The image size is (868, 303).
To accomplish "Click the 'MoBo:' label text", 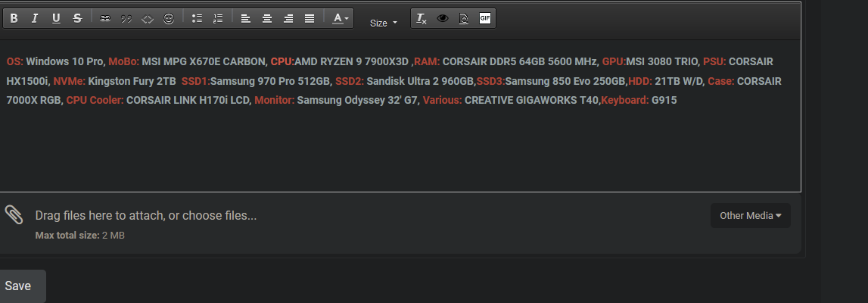I will click(124, 61).
